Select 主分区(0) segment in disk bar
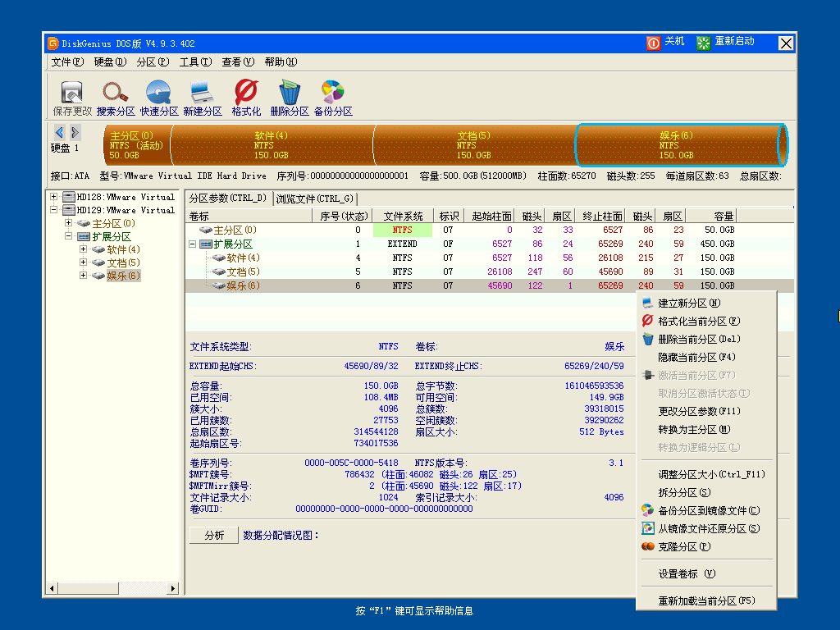 [x=138, y=145]
